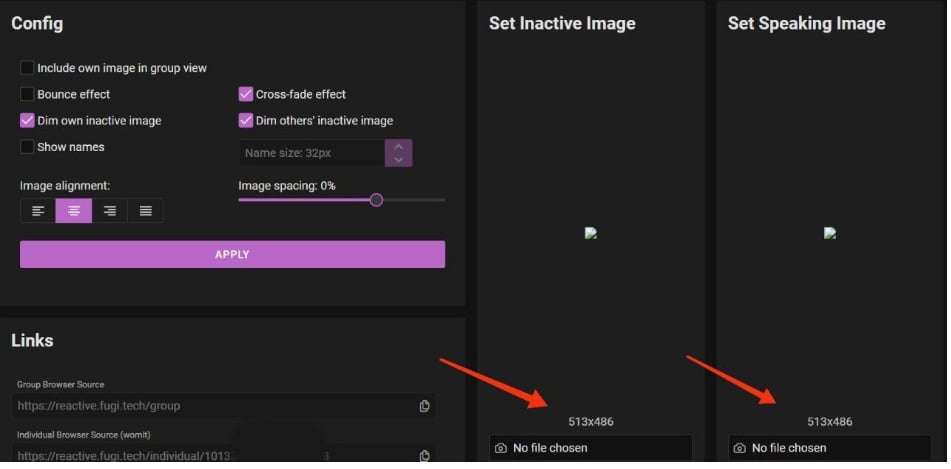Select right image alignment icon
Viewport: 951px width, 469px height.
110,211
